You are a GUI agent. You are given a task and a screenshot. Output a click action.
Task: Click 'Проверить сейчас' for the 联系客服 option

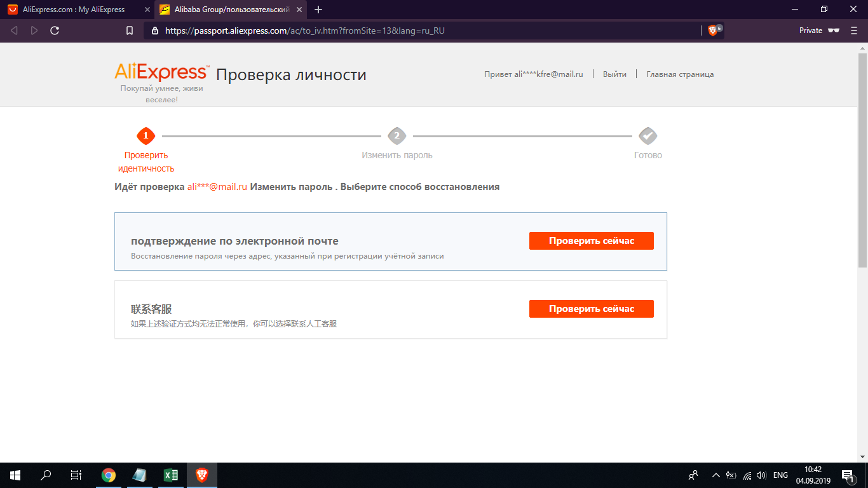point(592,309)
